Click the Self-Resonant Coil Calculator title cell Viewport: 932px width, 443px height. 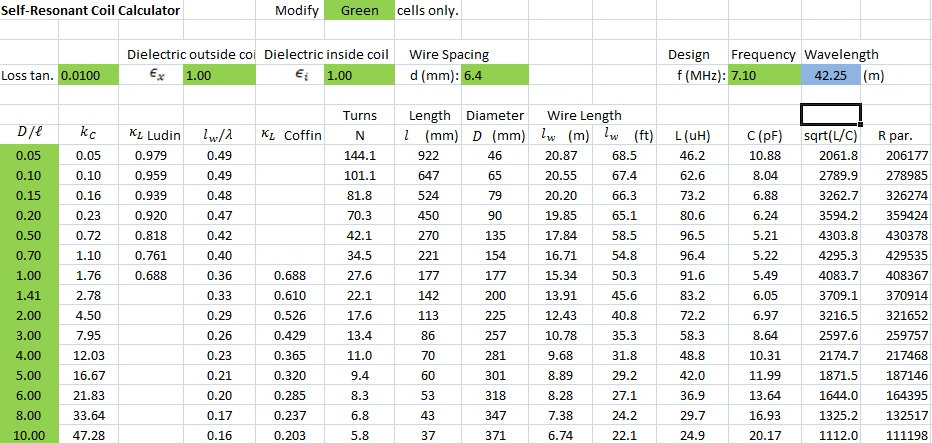point(91,11)
